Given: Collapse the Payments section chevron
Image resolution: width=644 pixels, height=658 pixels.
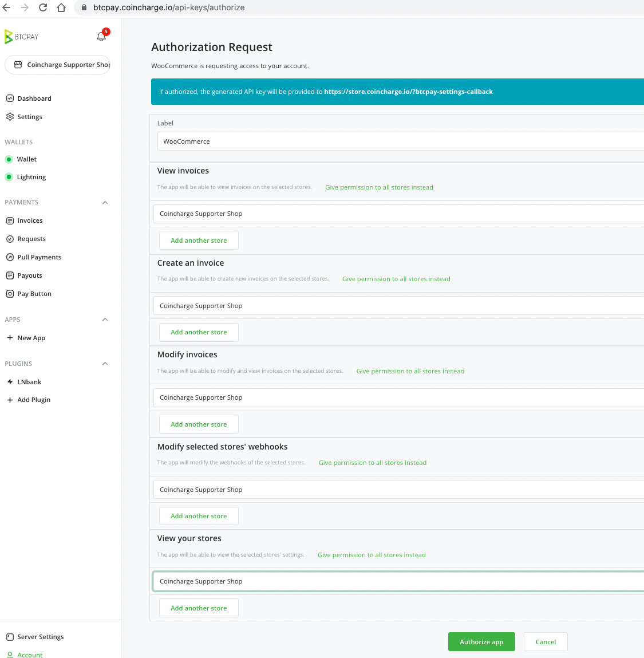Looking at the screenshot, I should 105,203.
